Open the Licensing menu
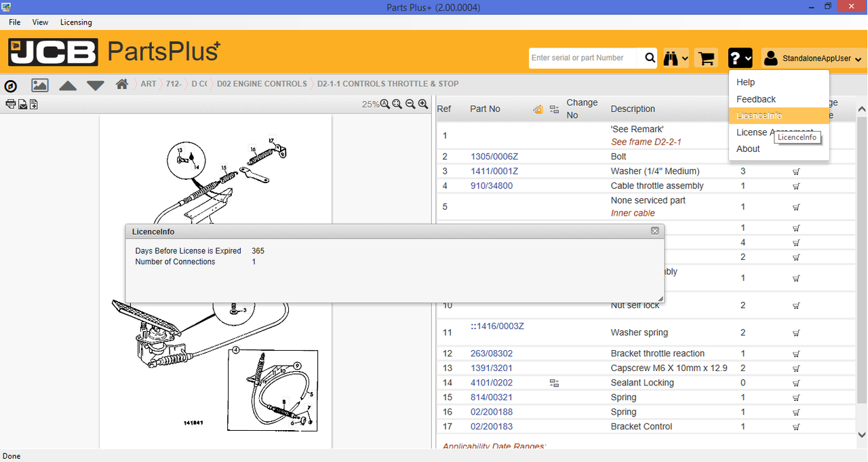 [x=76, y=22]
